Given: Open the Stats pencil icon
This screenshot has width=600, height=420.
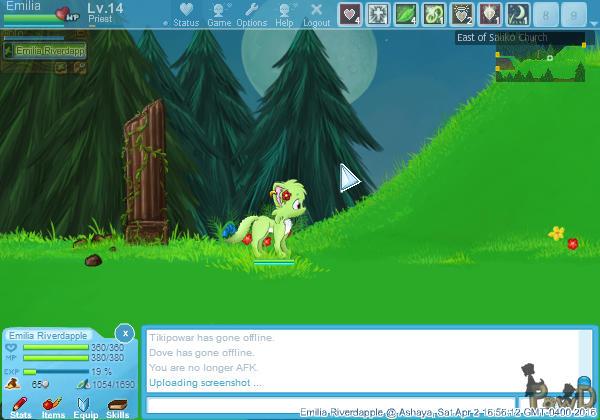Looking at the screenshot, I should coord(20,404).
